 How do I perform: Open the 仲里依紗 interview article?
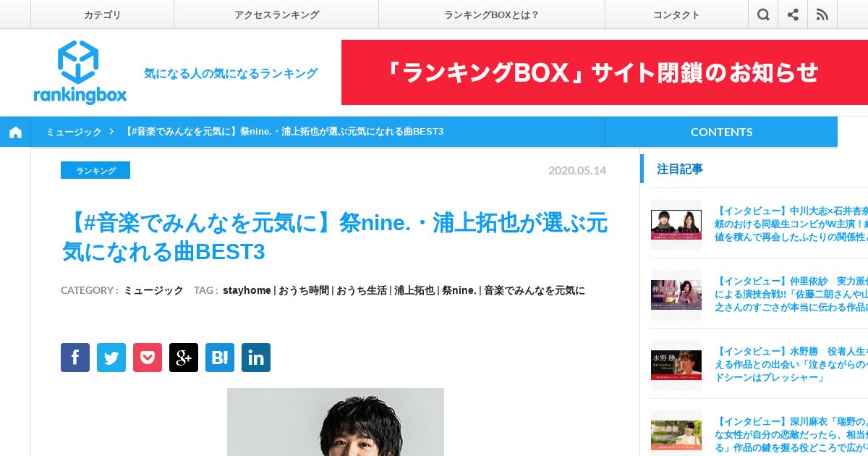791,293
